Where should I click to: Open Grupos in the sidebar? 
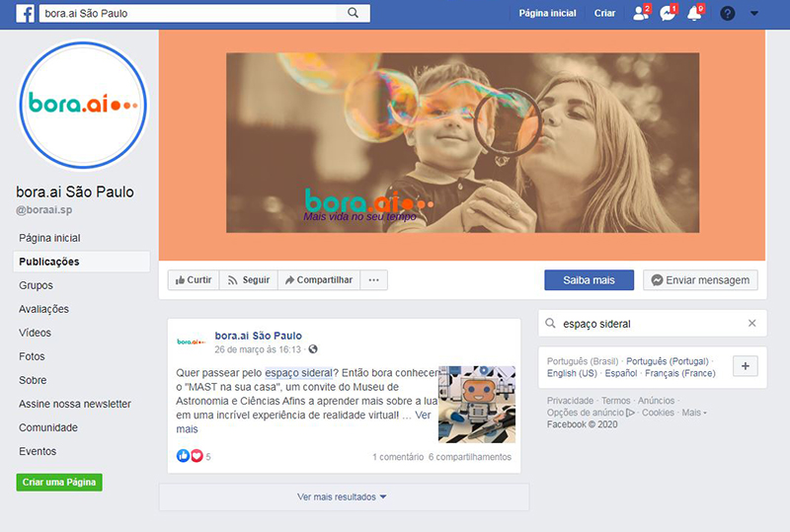tap(36, 285)
